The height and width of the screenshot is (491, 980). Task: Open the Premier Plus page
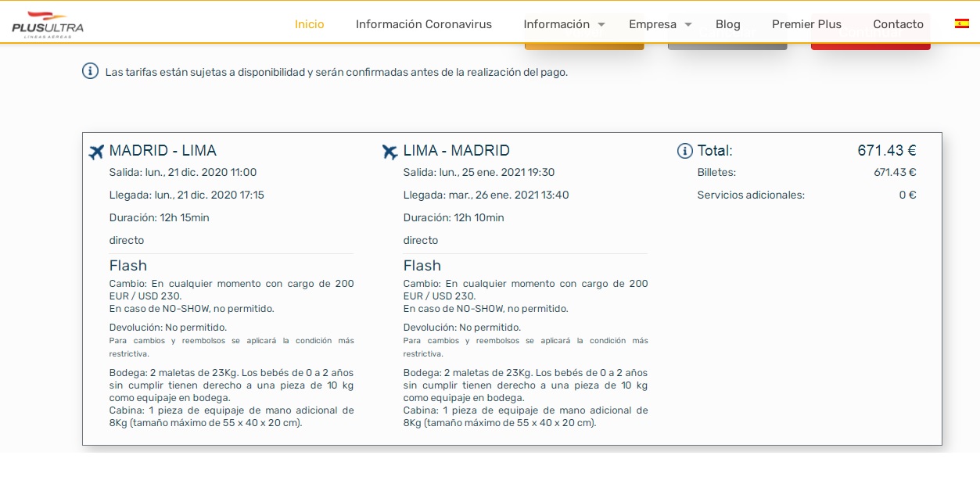[807, 24]
